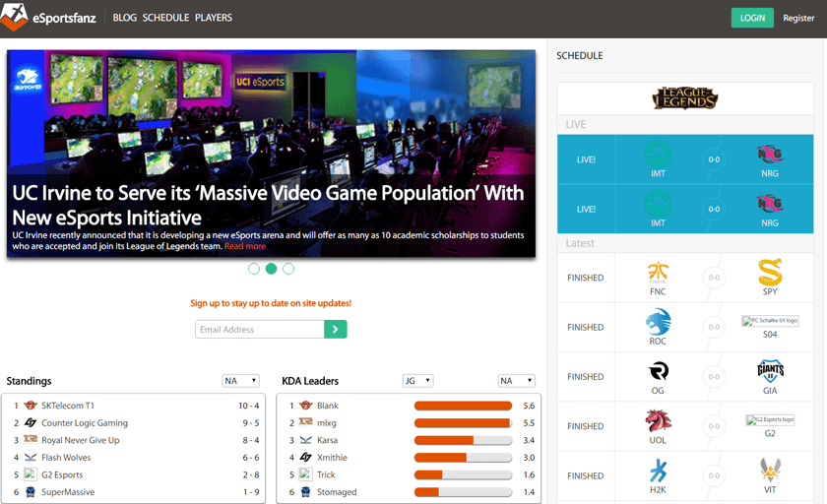Open the PLAYERS menu item
This screenshot has height=504, width=827.
pos(213,18)
